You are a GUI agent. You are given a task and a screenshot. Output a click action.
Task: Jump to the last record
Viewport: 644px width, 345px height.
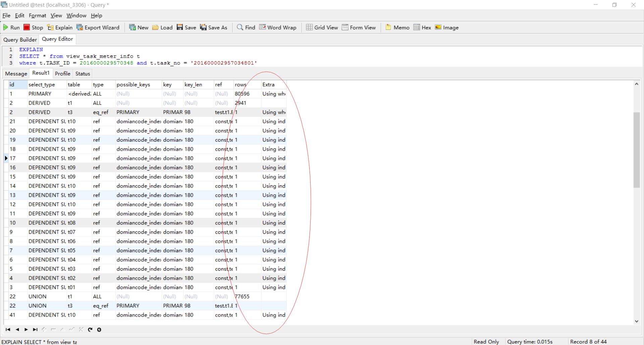(x=35, y=330)
